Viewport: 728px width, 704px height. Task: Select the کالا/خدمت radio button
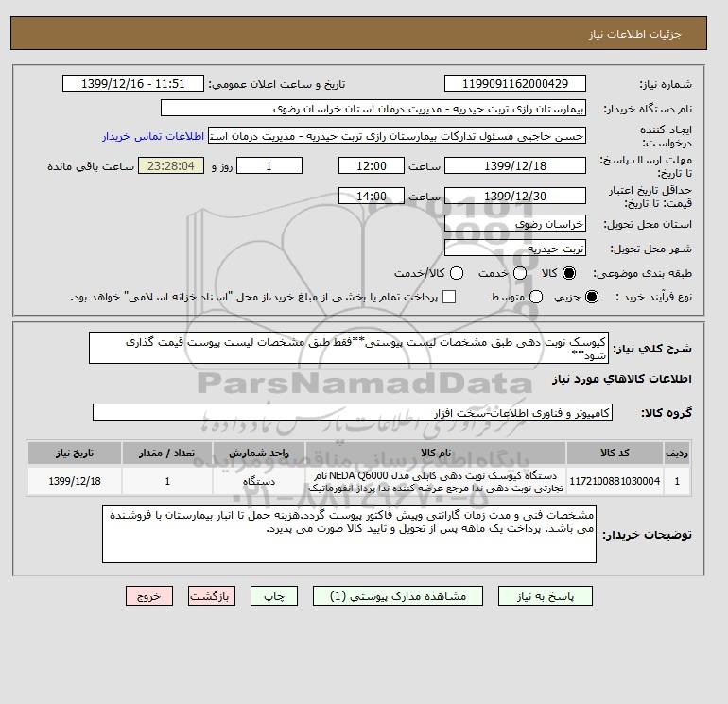point(457,273)
